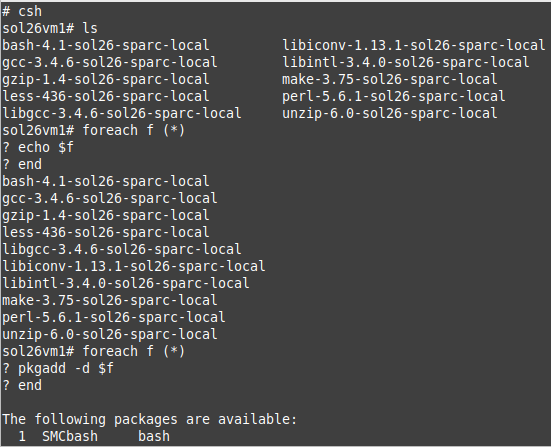Click the SMCbash package entry
Viewport: 551px width, 447px height.
point(94,436)
